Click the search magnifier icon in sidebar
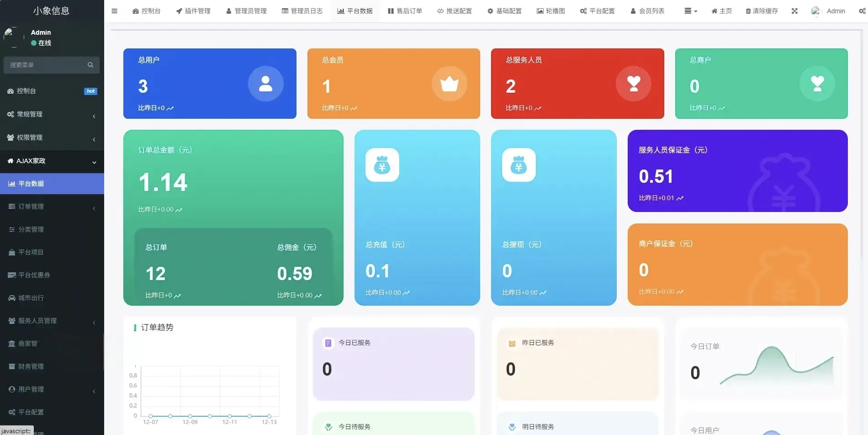868x435 pixels. [90, 65]
